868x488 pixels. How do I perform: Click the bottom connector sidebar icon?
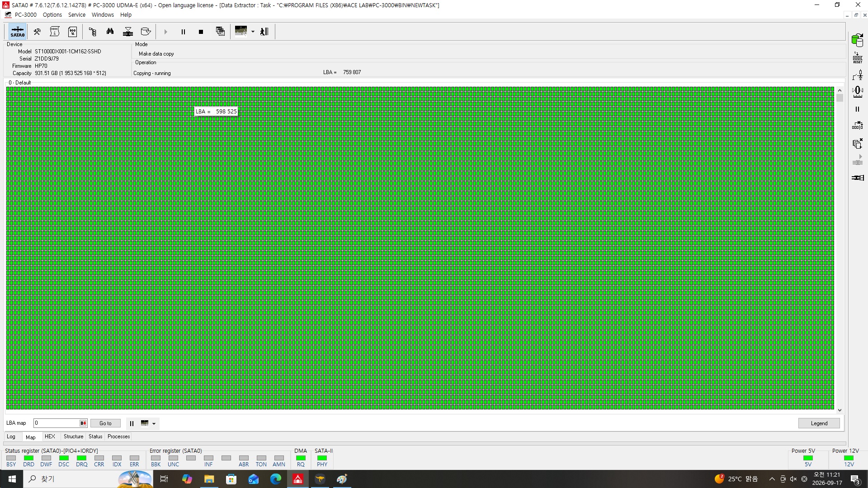pyautogui.click(x=857, y=178)
